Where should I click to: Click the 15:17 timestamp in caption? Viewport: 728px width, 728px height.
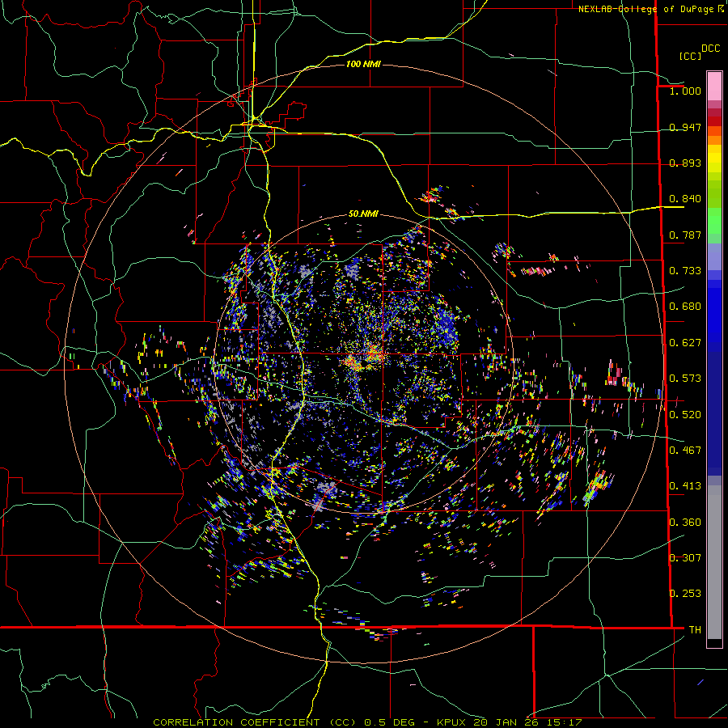[x=564, y=722]
